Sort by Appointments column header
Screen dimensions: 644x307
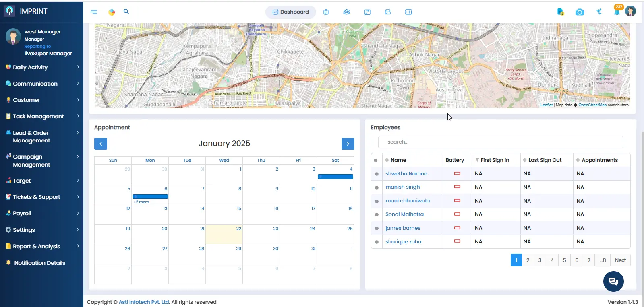[599, 160]
